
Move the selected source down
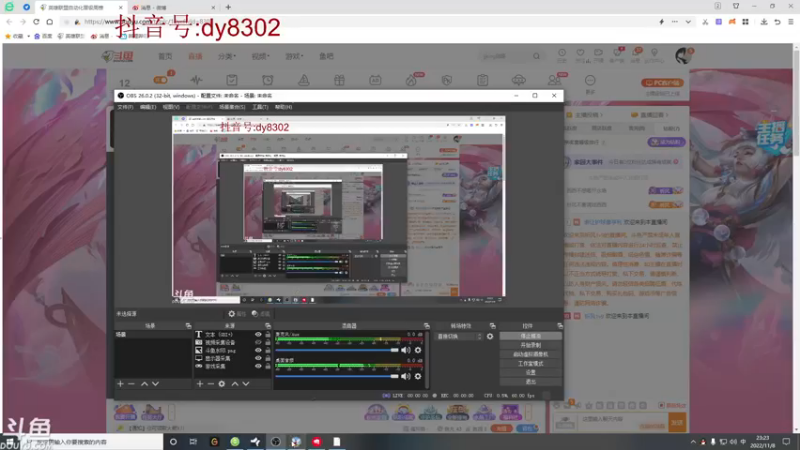click(x=246, y=384)
